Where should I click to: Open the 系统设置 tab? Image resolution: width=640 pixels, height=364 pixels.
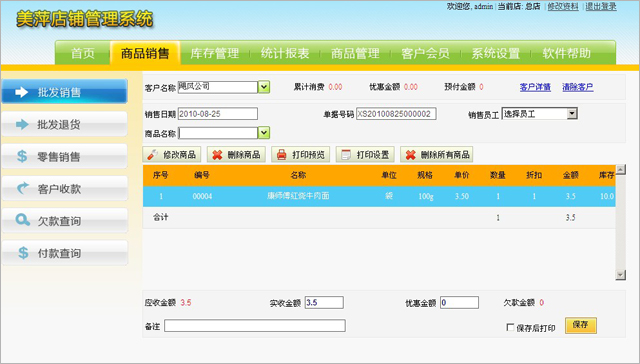pos(496,53)
